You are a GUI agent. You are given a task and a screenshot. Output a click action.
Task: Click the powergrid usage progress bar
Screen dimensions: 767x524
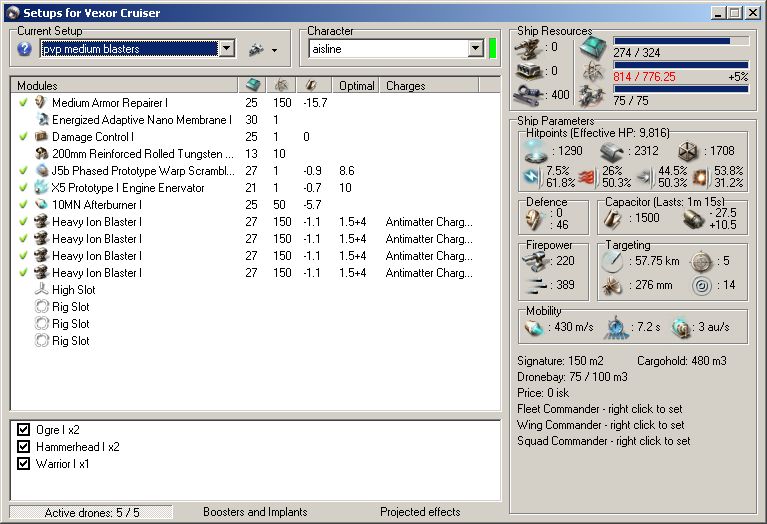tap(681, 65)
